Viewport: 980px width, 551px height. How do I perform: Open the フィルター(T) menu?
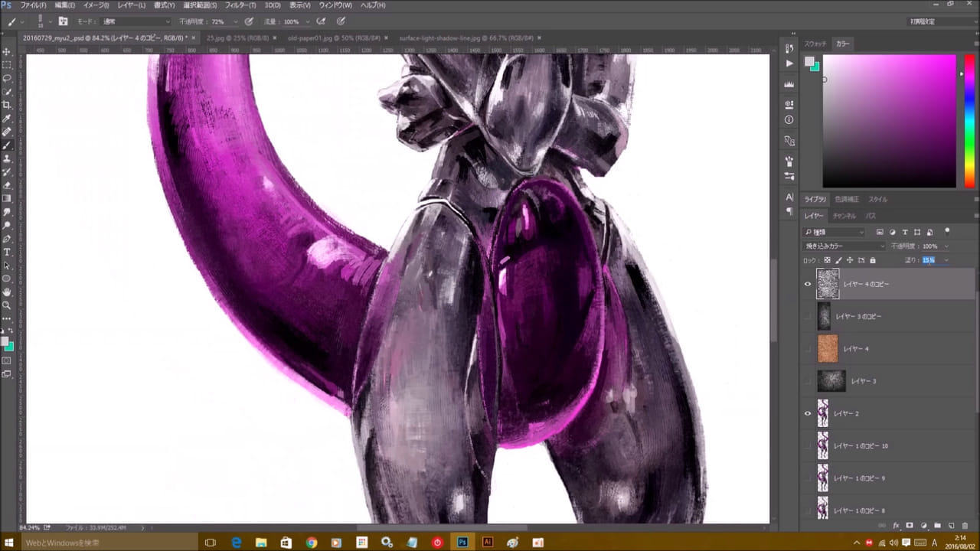(x=240, y=5)
